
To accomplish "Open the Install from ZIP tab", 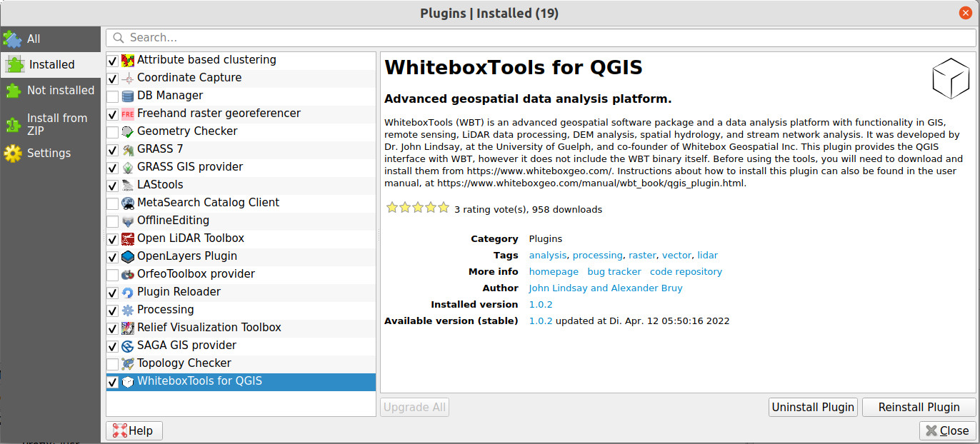I will [50, 124].
